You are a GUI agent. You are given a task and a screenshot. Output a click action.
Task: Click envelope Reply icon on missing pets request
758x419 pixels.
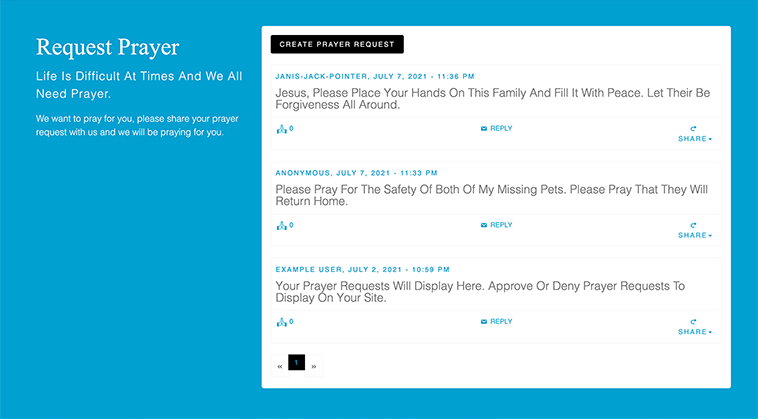tap(484, 225)
